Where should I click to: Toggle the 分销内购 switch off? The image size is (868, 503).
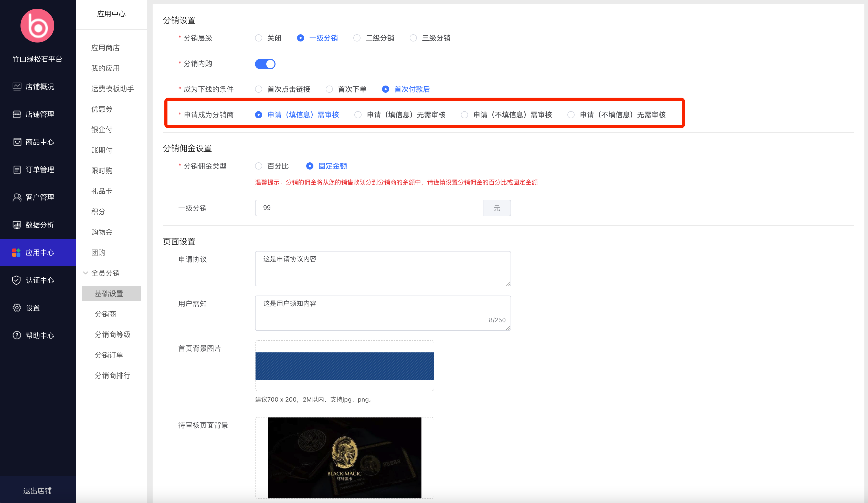coord(265,64)
